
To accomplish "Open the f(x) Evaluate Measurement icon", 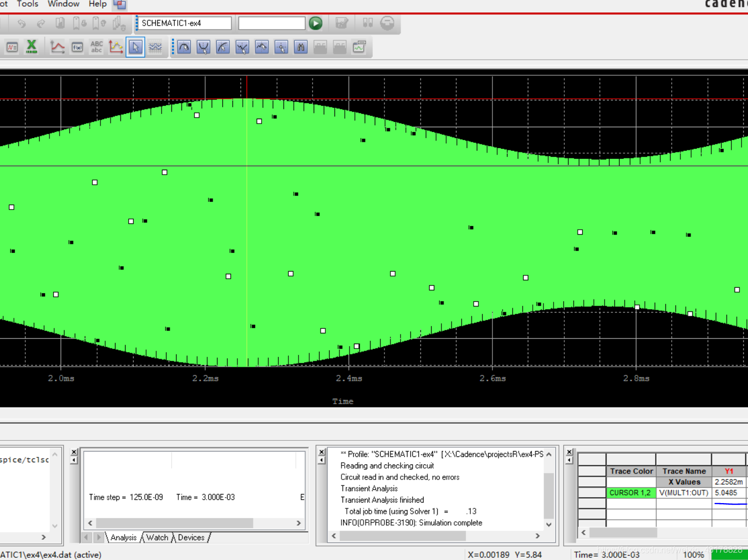I will 77,47.
